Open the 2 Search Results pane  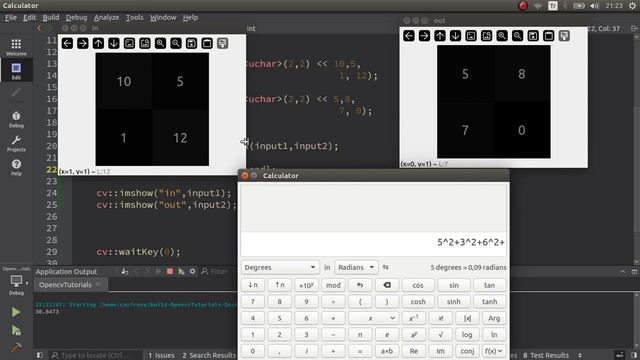209,355
